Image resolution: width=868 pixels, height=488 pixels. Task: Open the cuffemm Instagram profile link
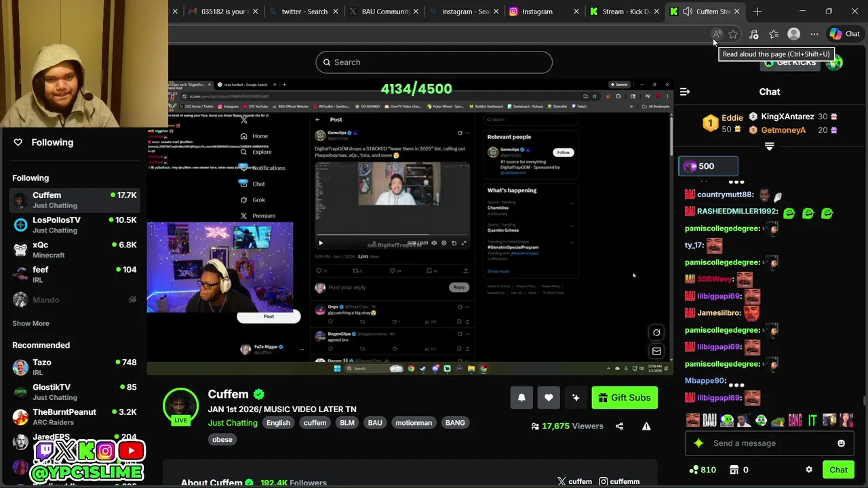point(619,481)
